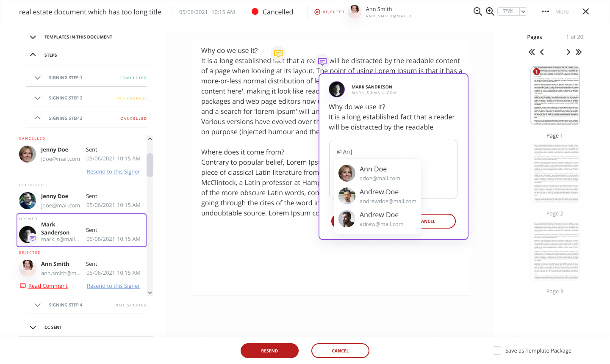Click the yellow comment bubble icon

tap(278, 53)
